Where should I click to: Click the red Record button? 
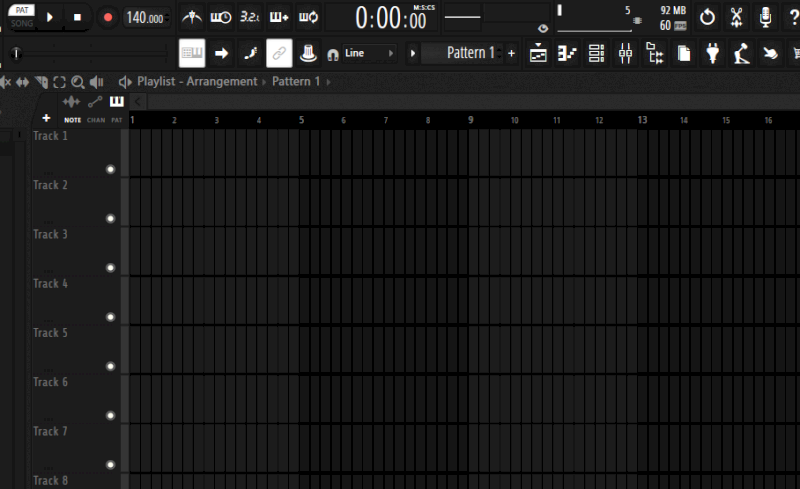coord(108,17)
